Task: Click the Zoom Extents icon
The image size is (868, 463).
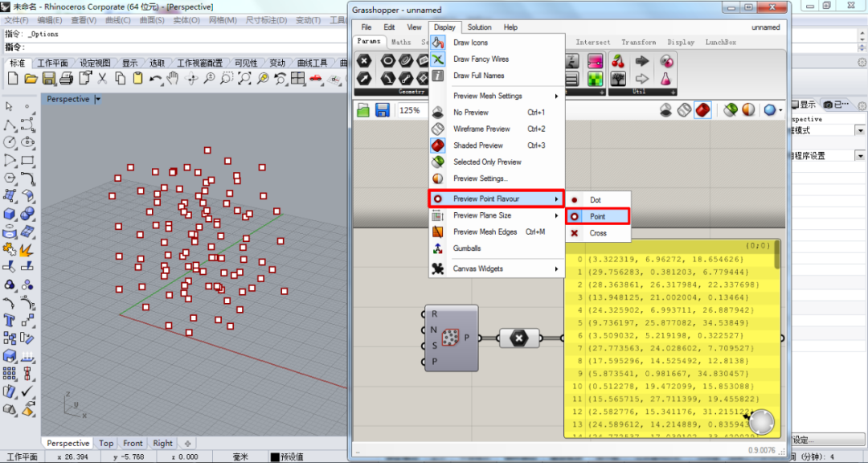Action: [x=244, y=79]
